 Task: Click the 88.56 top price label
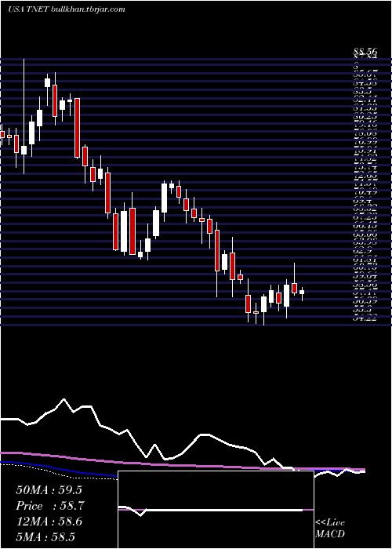pyautogui.click(x=365, y=52)
